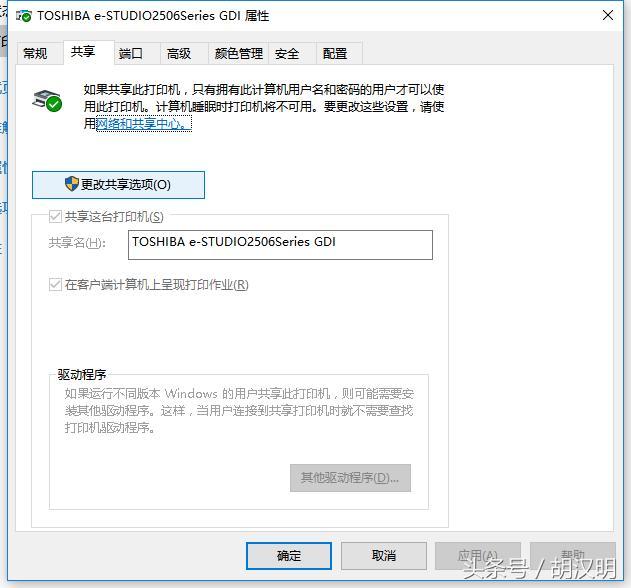This screenshot has width=631, height=588.
Task: Click the window title 'TOSHIBA e-STUDIO2506Series GDI 属性'
Action: (x=153, y=16)
